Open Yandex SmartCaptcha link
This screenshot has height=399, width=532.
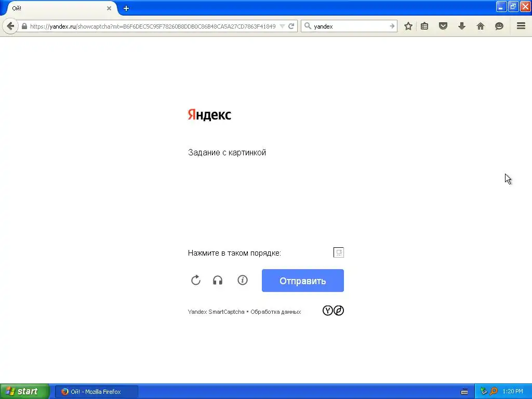point(216,312)
